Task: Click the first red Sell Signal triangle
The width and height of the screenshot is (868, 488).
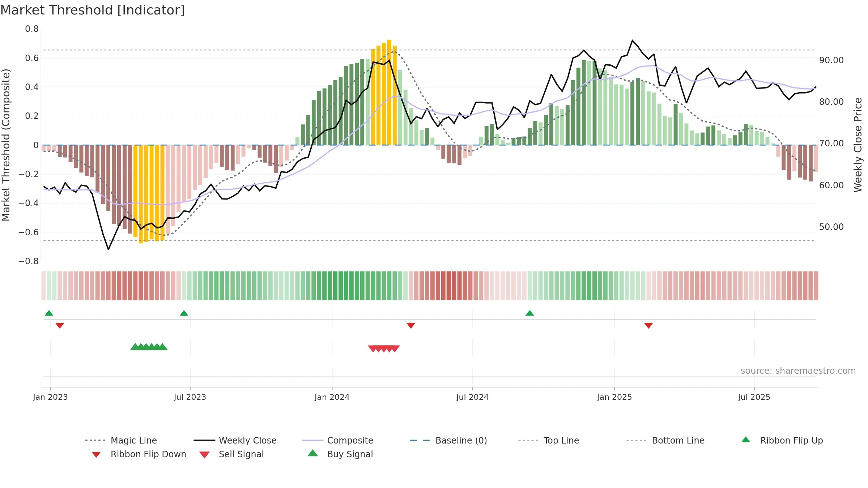Action: pos(373,348)
